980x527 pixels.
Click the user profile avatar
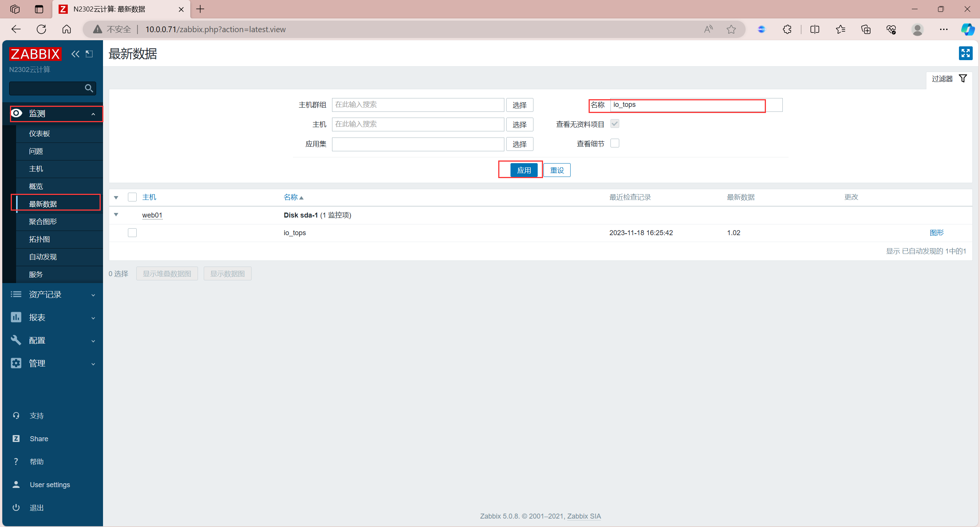(917, 29)
